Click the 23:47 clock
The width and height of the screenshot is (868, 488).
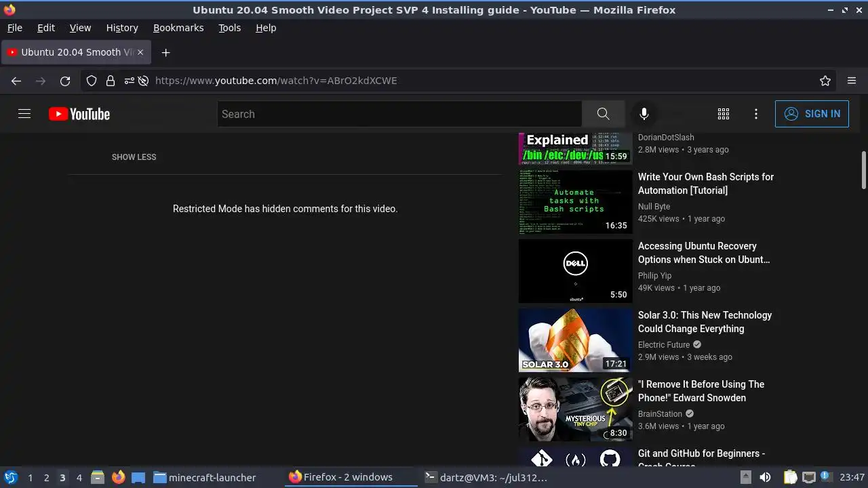(852, 477)
